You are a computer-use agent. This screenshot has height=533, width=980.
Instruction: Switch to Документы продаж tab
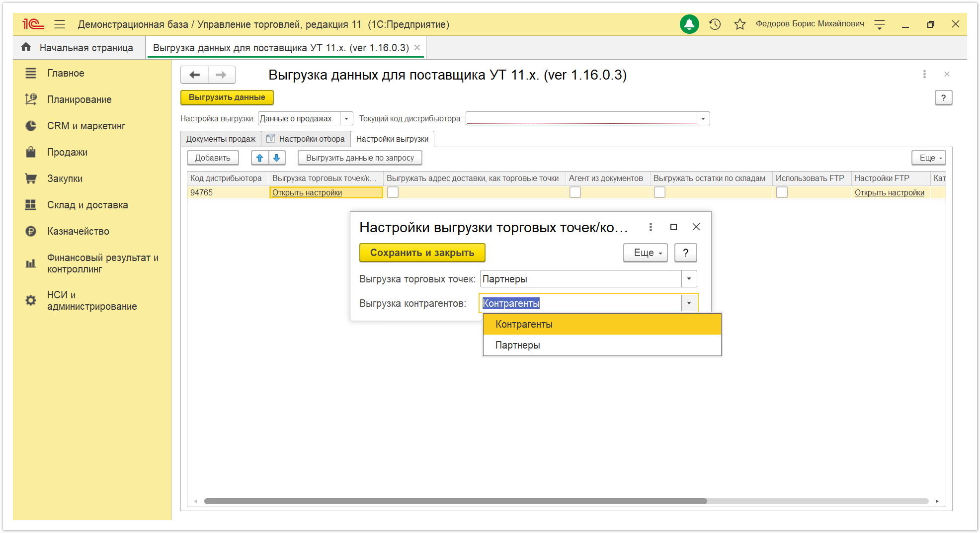point(221,139)
